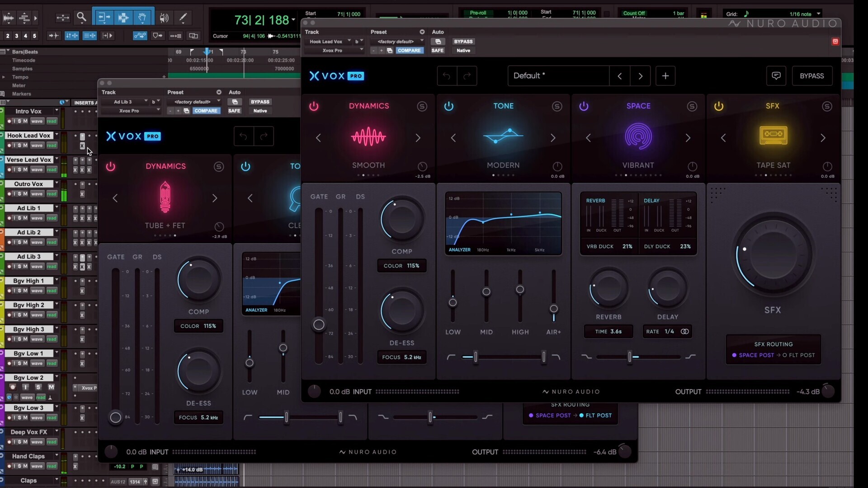Click the AIR+ band slider handle
The height and width of the screenshot is (488, 868).
(x=553, y=309)
